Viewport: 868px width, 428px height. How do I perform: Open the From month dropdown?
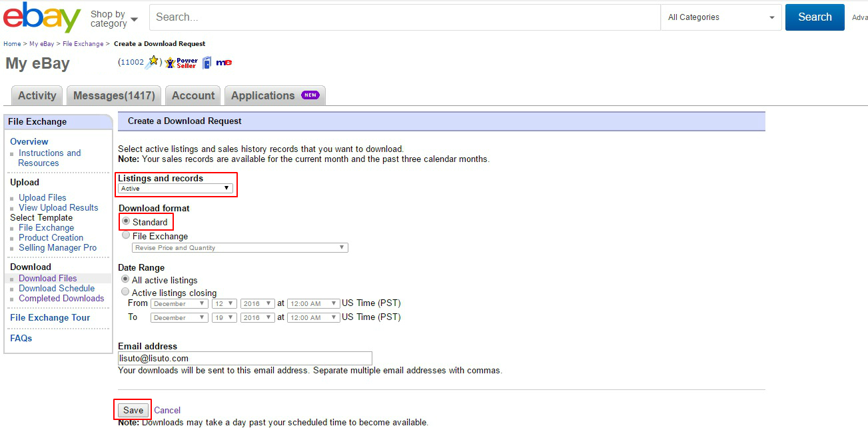pos(179,303)
